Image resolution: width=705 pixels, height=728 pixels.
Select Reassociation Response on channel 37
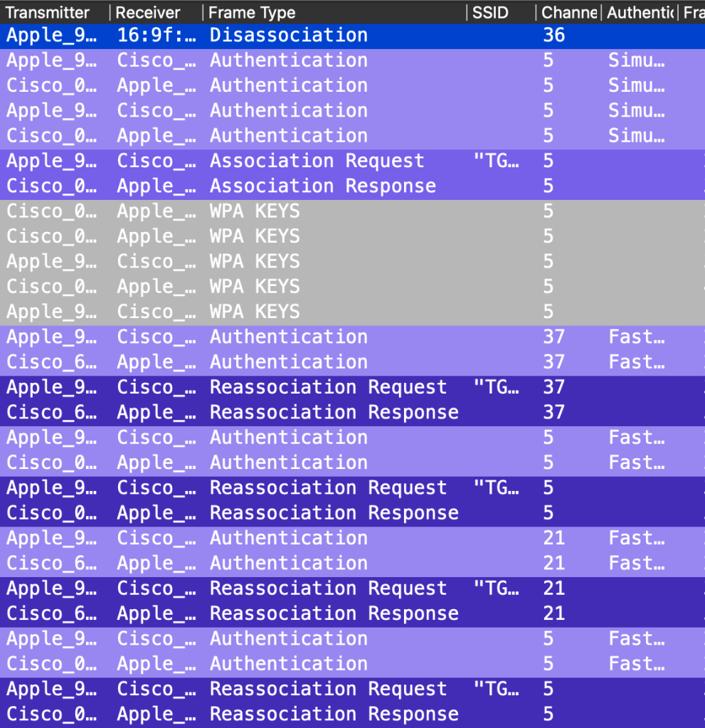(x=334, y=412)
